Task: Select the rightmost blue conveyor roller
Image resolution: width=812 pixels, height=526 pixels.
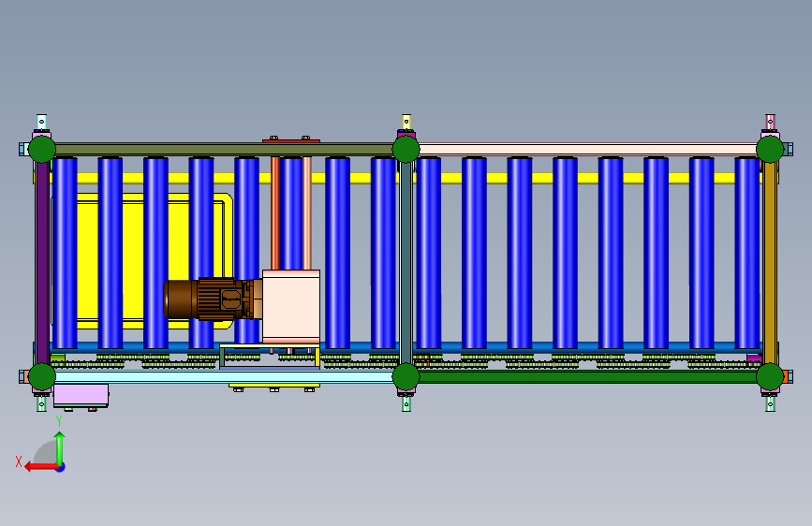Action: (x=746, y=253)
